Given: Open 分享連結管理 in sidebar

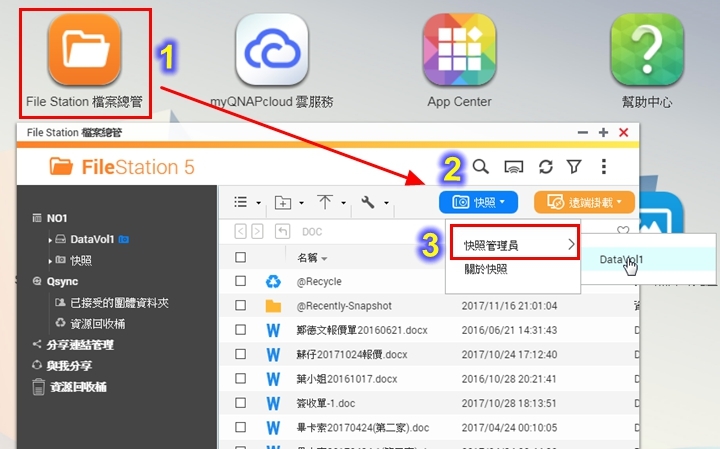Looking at the screenshot, I should click(80, 345).
